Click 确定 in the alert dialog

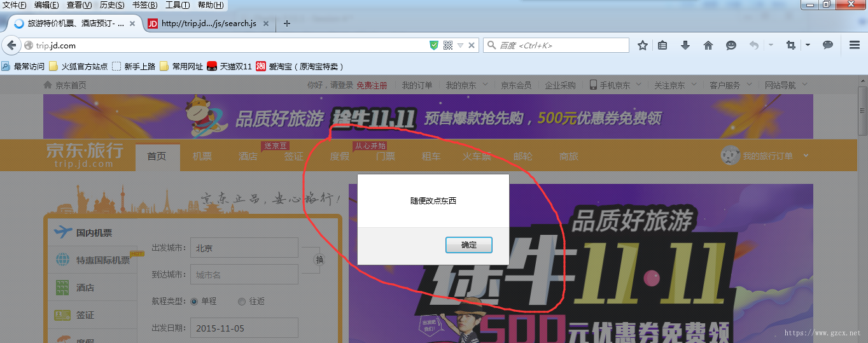(468, 245)
